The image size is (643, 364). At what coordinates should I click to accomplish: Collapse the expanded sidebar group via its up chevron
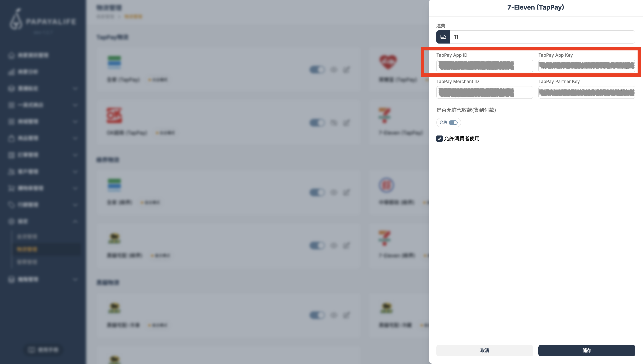(75, 222)
